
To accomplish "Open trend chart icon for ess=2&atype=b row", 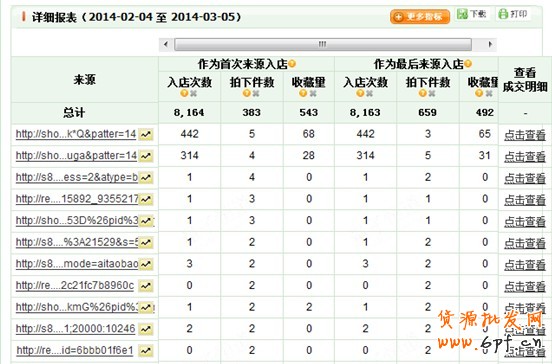I will (146, 178).
